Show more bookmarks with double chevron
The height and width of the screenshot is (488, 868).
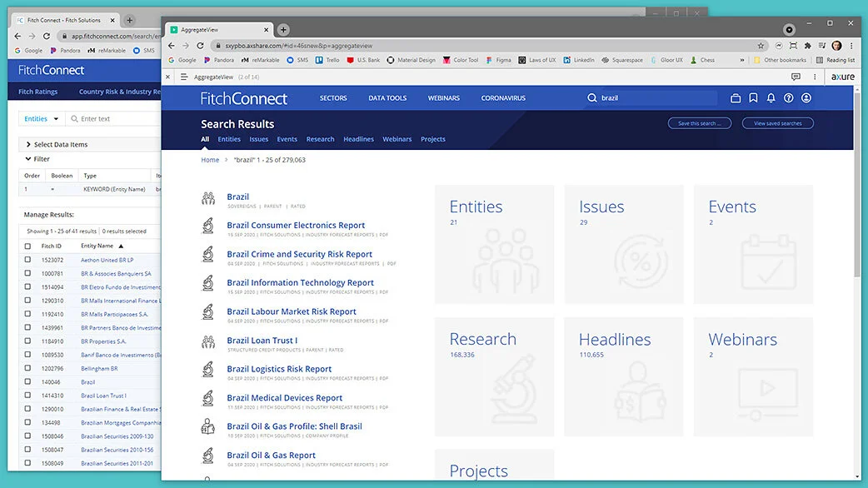(741, 60)
